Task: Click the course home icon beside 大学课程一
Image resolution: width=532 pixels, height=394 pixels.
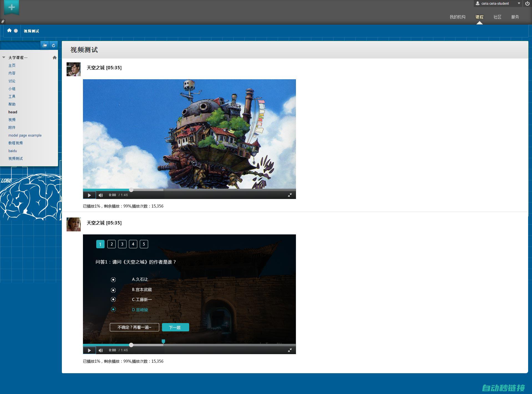Action: (x=55, y=58)
